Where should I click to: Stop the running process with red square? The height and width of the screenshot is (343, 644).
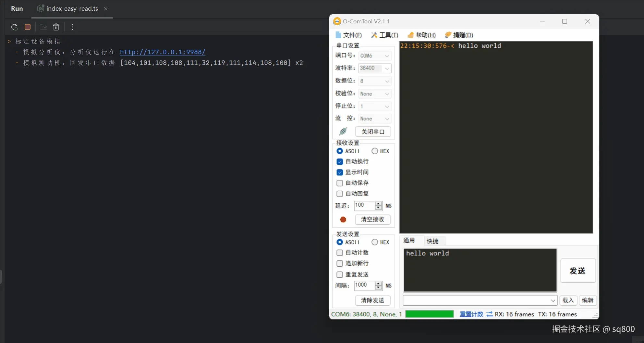coord(28,27)
